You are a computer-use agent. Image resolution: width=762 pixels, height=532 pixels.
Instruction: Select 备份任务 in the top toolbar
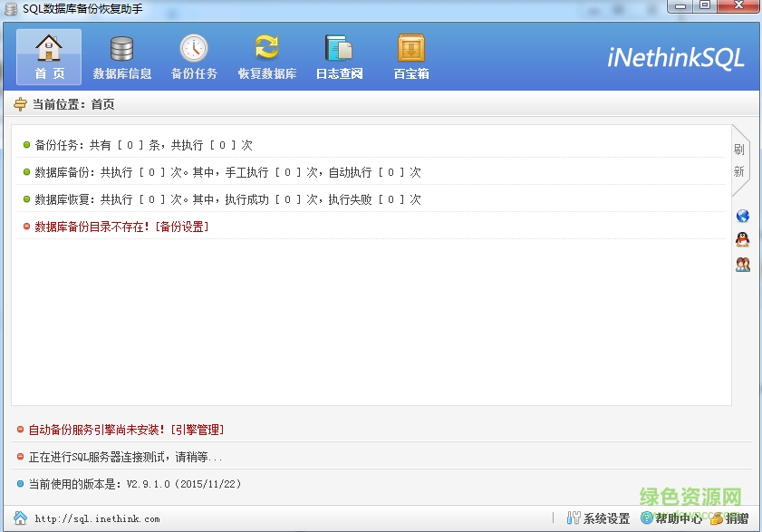[x=193, y=54]
